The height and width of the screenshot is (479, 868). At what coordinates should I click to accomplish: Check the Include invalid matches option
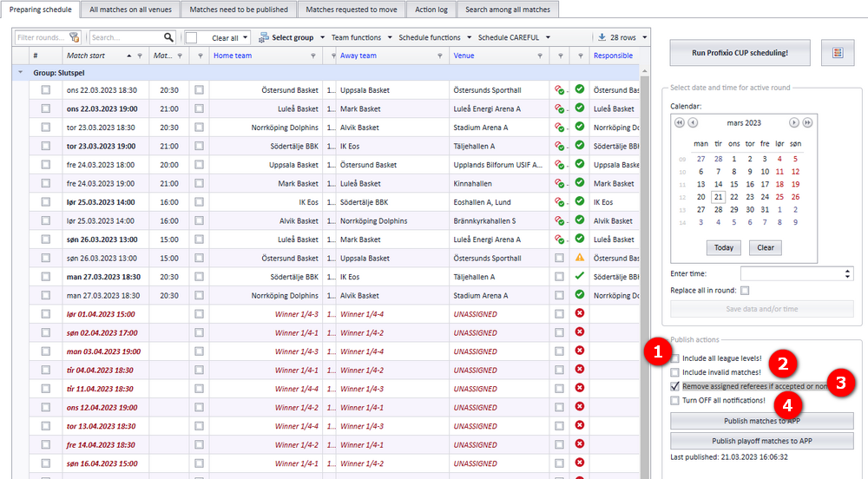(674, 372)
